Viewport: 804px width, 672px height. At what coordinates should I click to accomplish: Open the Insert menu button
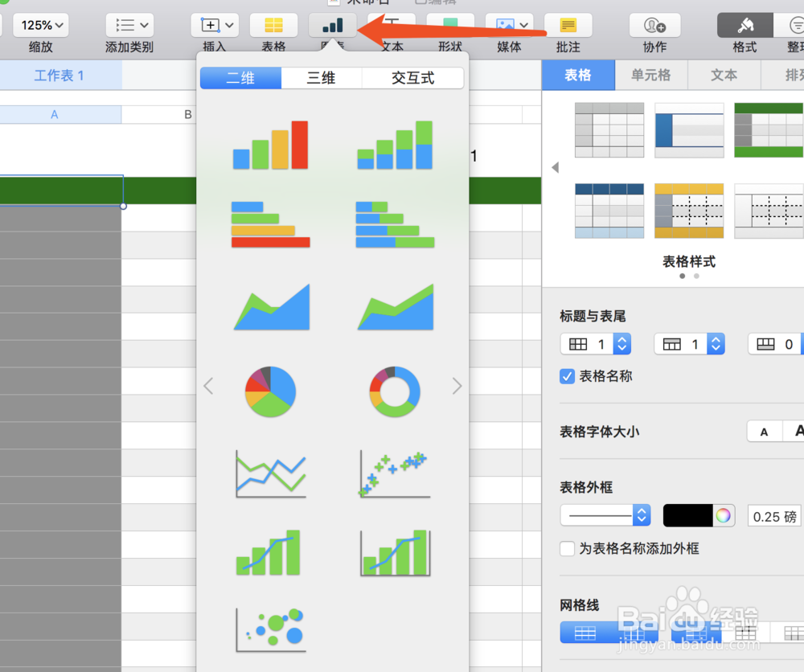click(215, 25)
